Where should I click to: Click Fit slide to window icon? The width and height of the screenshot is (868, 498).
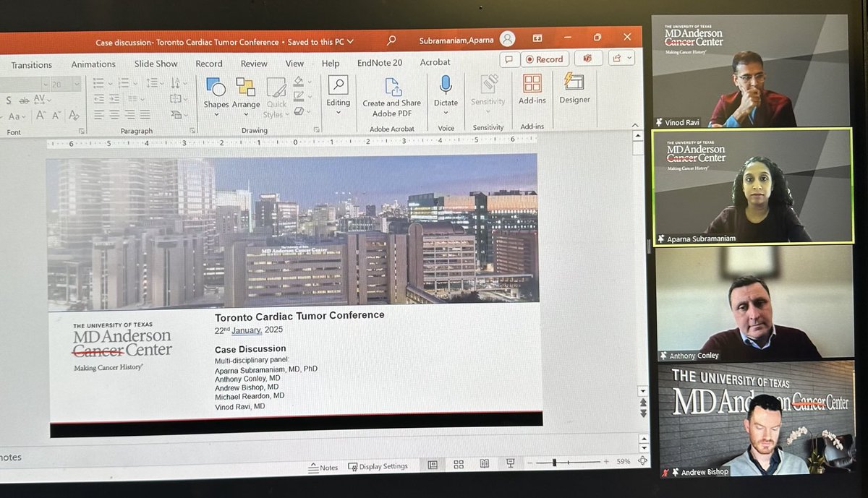tap(643, 461)
